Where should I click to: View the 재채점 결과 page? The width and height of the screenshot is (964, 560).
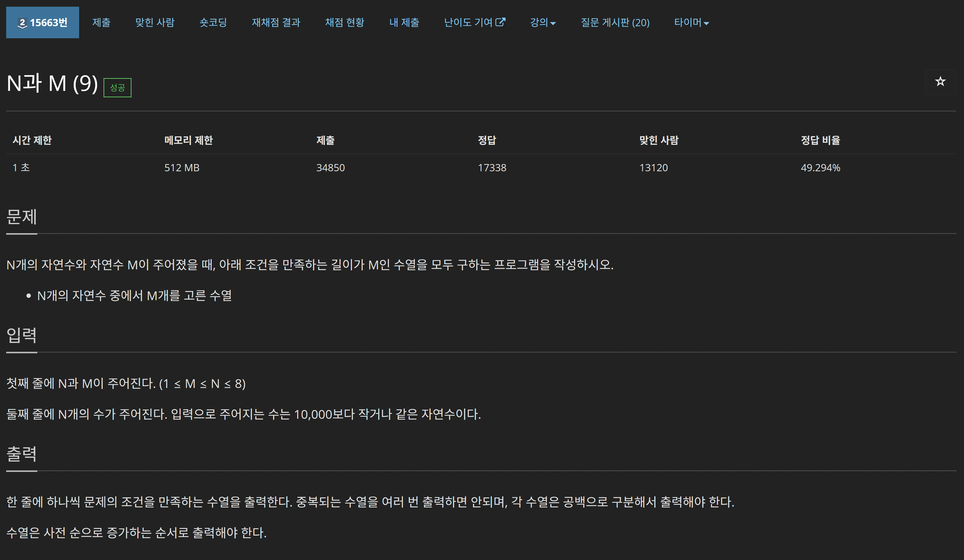point(276,23)
